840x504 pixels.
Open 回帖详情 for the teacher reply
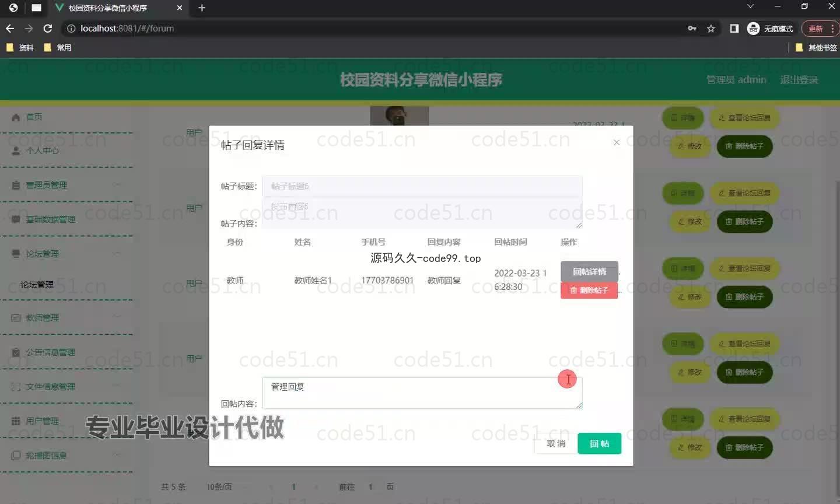589,271
